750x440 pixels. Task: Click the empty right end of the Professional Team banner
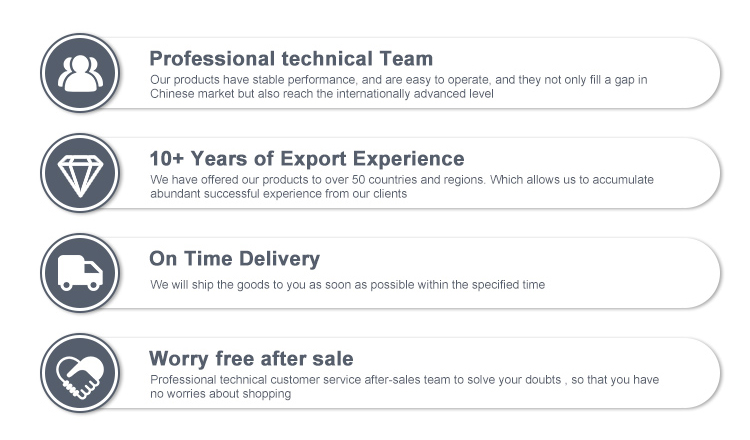click(x=690, y=73)
